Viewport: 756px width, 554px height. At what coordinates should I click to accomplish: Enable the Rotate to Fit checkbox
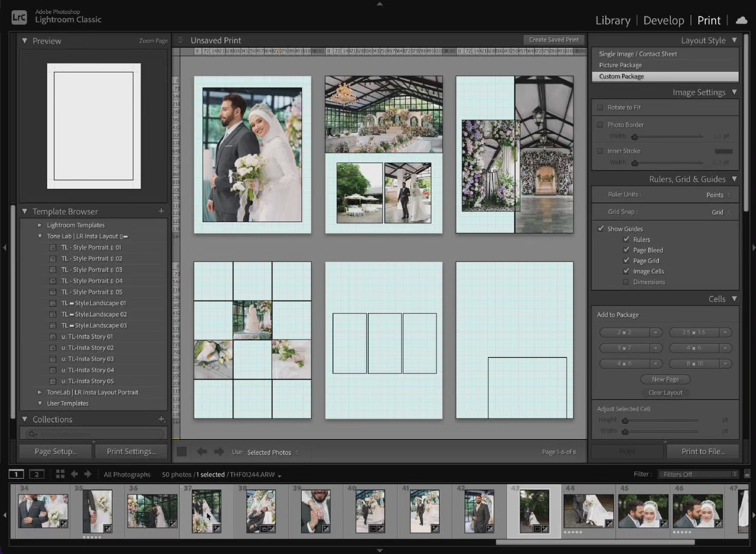600,108
